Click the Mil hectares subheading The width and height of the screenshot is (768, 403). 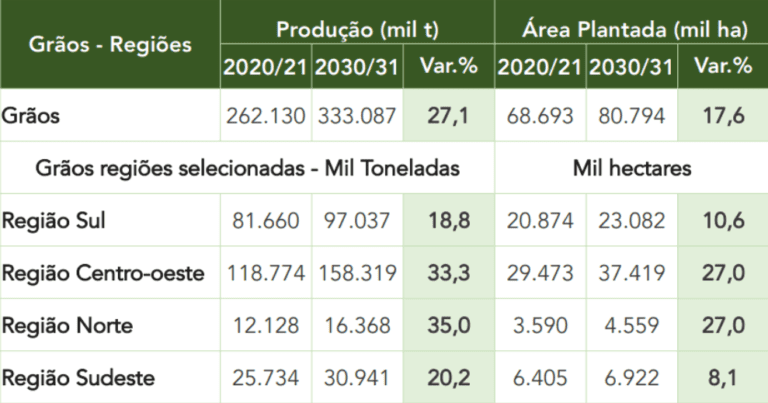click(x=632, y=168)
